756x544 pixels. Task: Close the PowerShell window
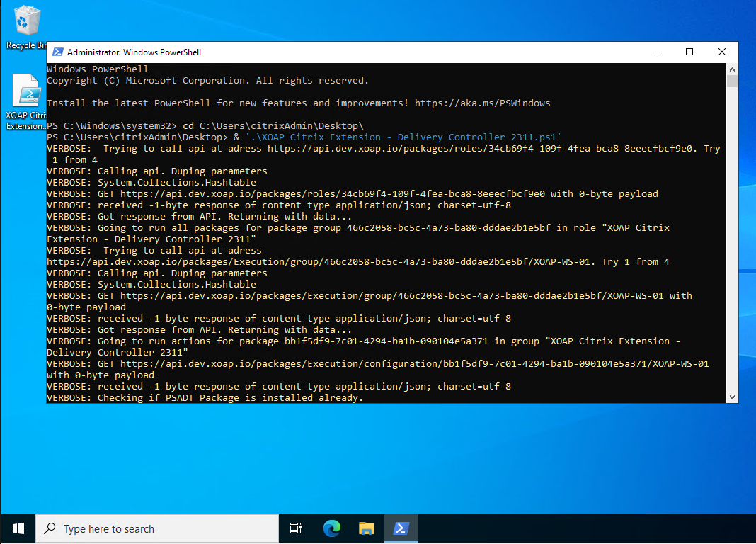click(x=721, y=52)
